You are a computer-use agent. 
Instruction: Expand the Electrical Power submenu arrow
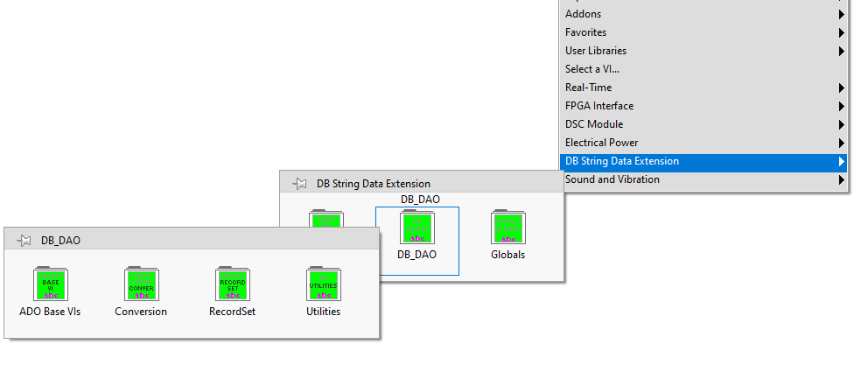842,143
